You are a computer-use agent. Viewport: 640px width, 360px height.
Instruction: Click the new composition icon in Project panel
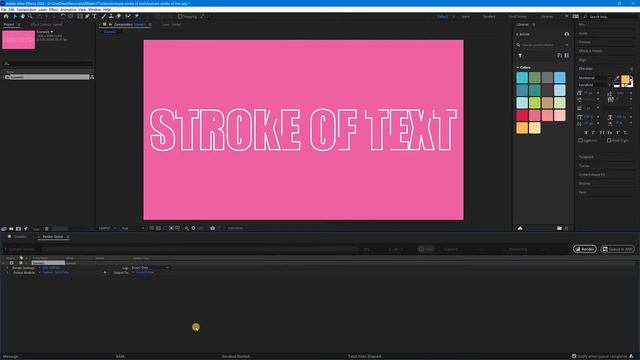click(18, 229)
